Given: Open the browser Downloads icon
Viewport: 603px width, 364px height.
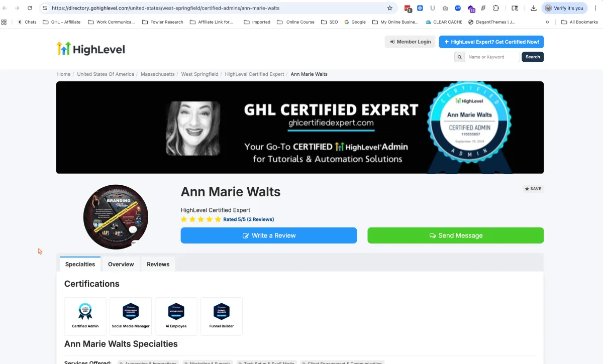Looking at the screenshot, I should click(x=533, y=8).
